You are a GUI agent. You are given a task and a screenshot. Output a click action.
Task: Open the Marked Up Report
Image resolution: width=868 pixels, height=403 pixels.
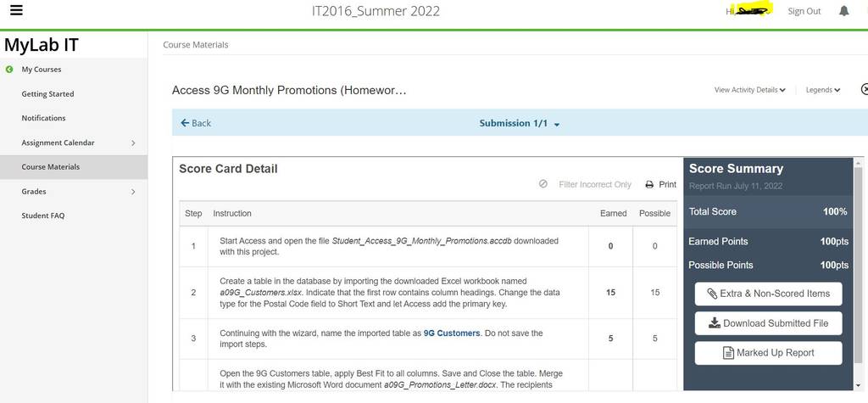(768, 353)
